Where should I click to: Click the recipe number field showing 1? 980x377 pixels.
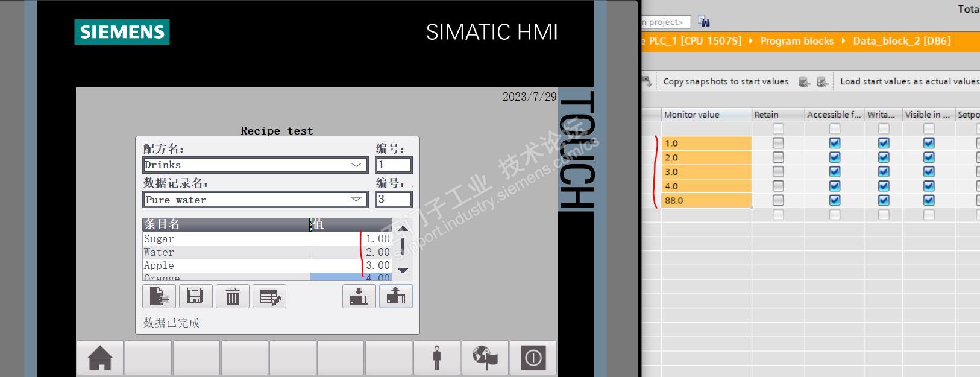click(x=394, y=165)
